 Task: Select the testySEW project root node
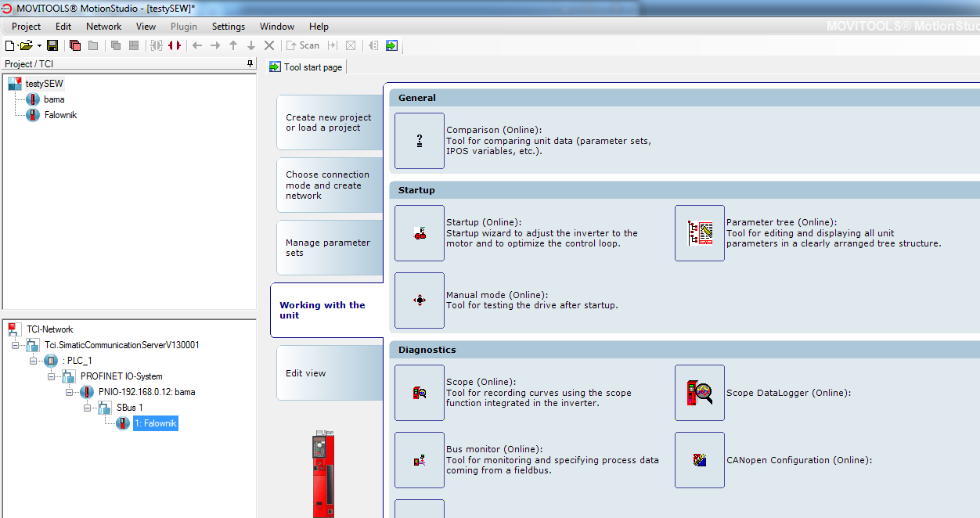click(44, 84)
